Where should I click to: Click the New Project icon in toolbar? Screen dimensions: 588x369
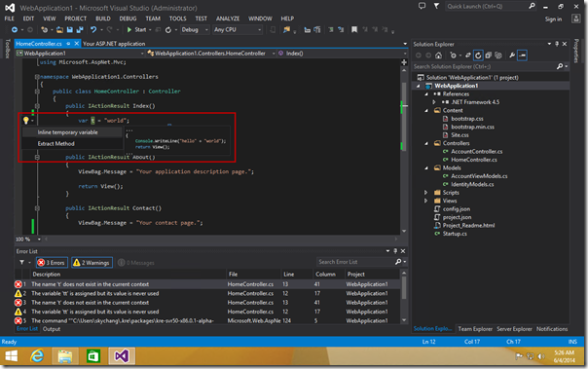click(44, 29)
